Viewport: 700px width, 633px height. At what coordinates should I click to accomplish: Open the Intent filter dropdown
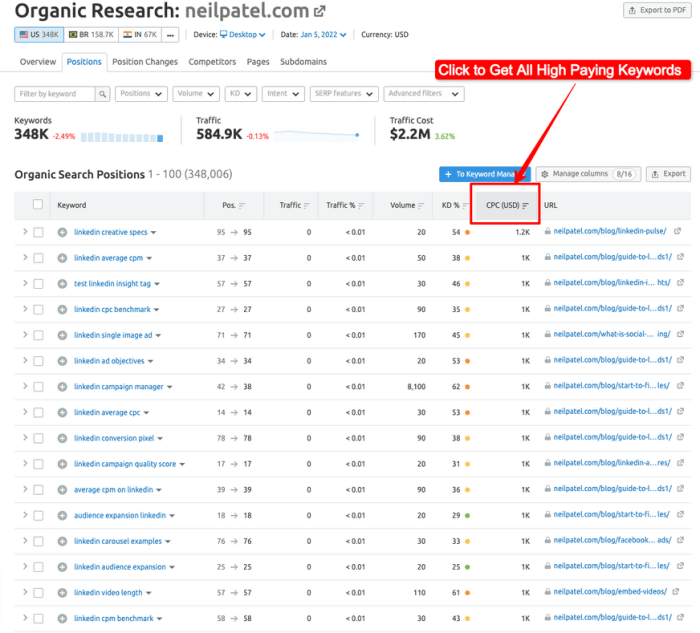[x=283, y=94]
